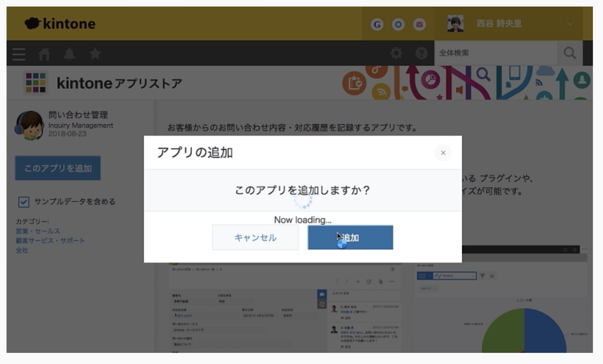Go to kintone home via the house icon

click(x=45, y=54)
